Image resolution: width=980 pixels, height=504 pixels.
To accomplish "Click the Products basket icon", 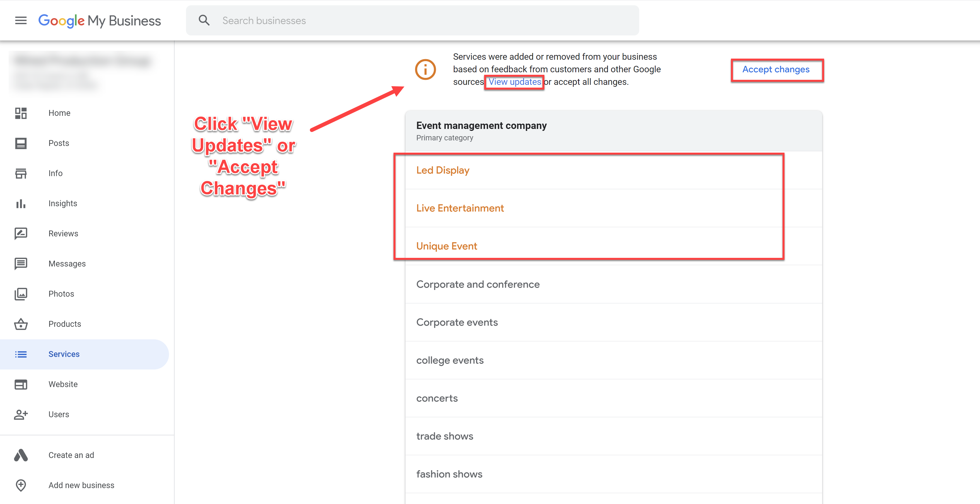I will [x=21, y=324].
